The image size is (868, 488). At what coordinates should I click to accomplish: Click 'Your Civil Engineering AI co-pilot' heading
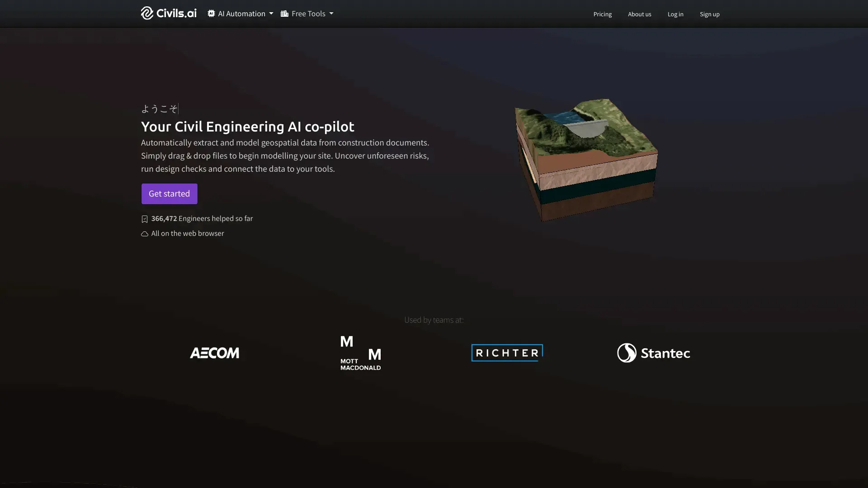[248, 127]
